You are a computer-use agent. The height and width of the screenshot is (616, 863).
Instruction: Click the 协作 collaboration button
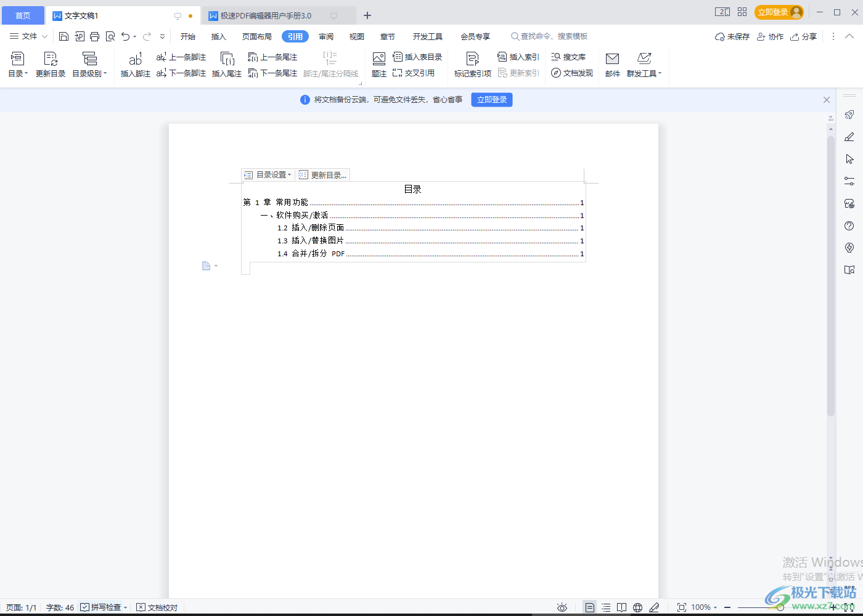[770, 36]
